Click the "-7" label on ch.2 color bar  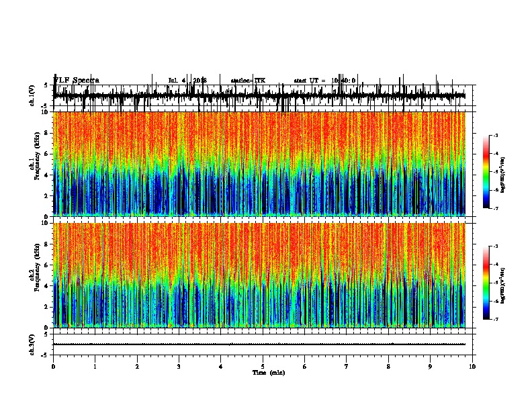coord(496,319)
